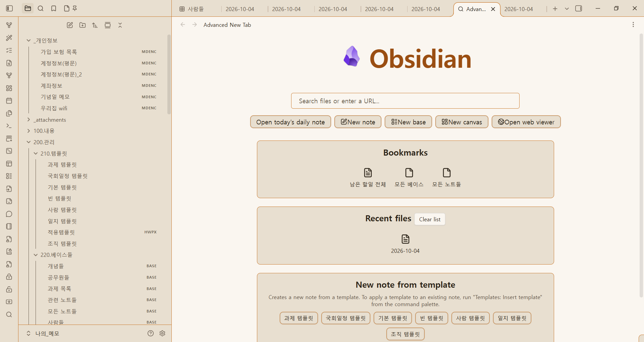
Task: Change sort order in file explorer
Action: (95, 25)
